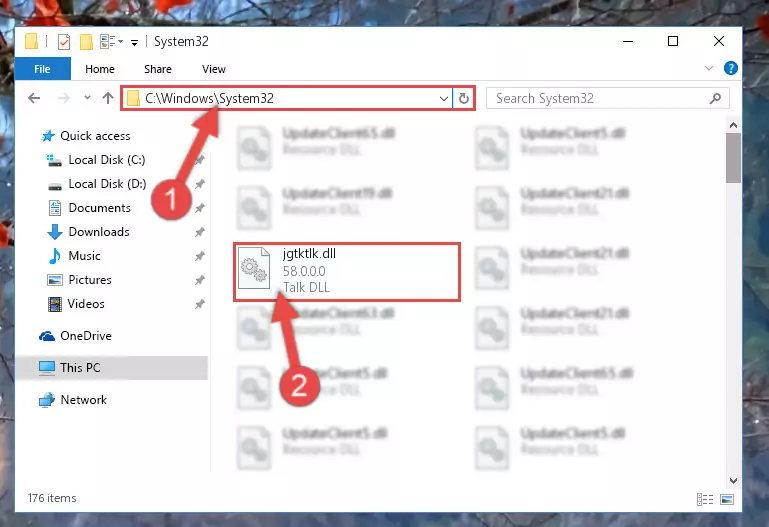Select Network in navigation pane
Screen dimensions: 769x527
click(x=83, y=400)
